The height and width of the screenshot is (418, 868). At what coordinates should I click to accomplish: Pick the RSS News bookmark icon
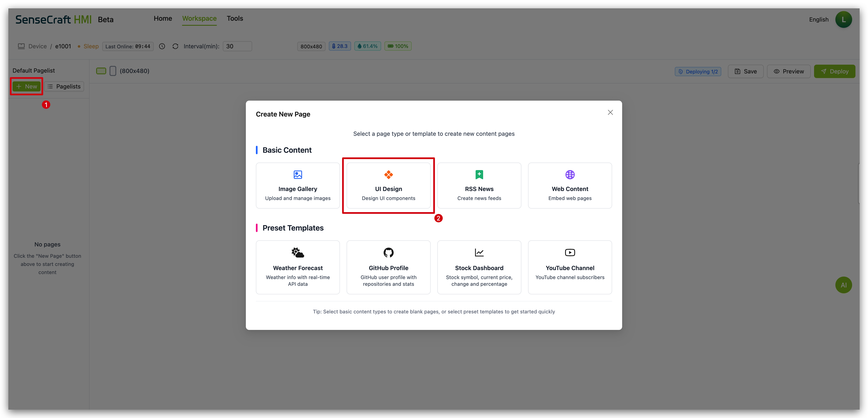[x=479, y=175]
